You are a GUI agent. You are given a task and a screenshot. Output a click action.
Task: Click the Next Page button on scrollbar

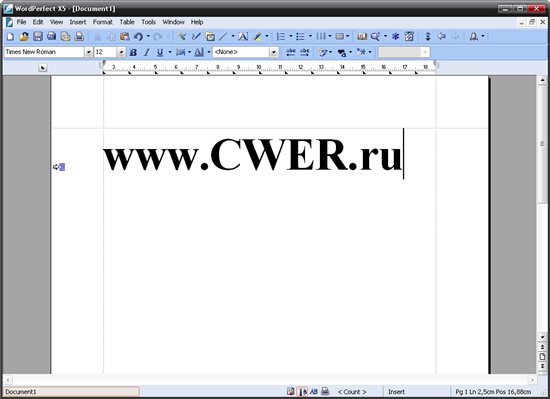[x=542, y=366]
